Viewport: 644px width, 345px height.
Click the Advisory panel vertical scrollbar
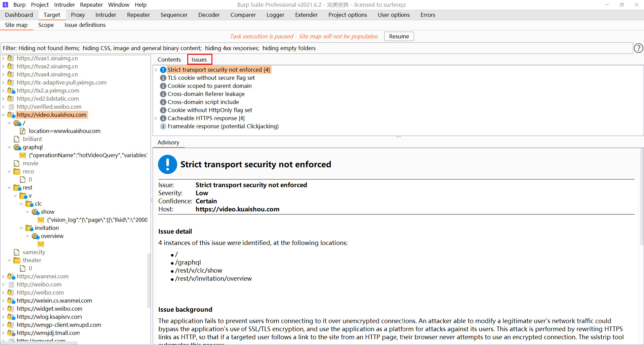pos(642,197)
